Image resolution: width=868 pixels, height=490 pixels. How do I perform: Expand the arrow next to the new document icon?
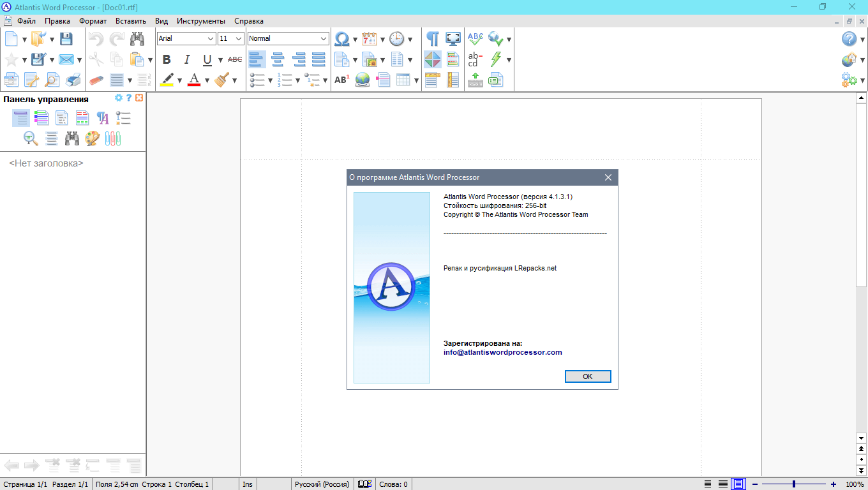point(25,40)
